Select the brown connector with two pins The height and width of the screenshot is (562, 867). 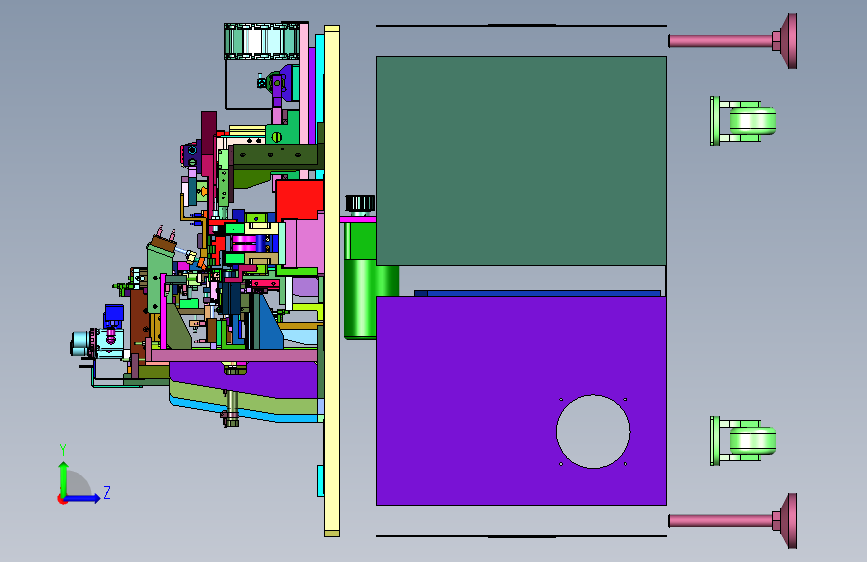coord(164,242)
